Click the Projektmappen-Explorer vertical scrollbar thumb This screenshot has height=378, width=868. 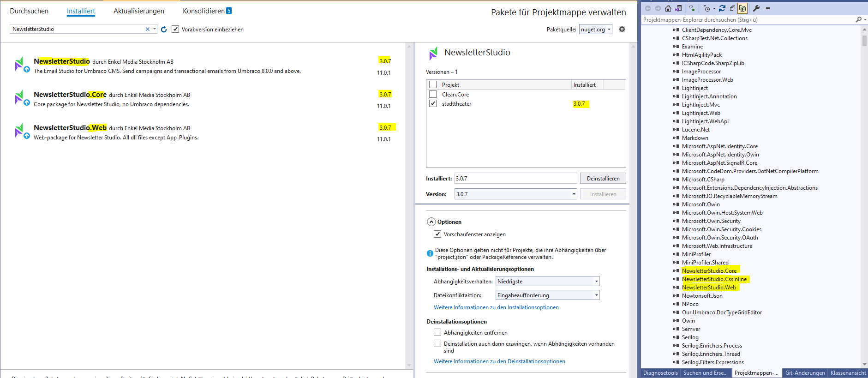pos(864,40)
